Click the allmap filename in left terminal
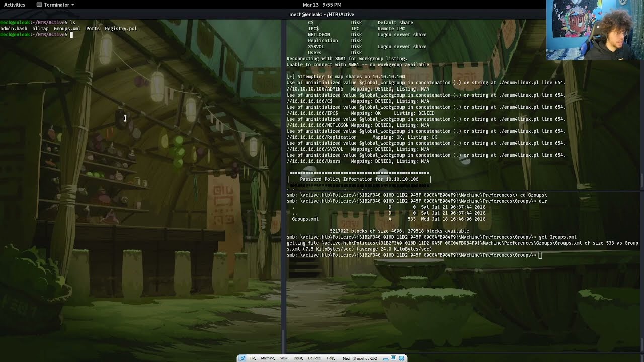Viewport: 644px width, 362px height. pyautogui.click(x=41, y=29)
